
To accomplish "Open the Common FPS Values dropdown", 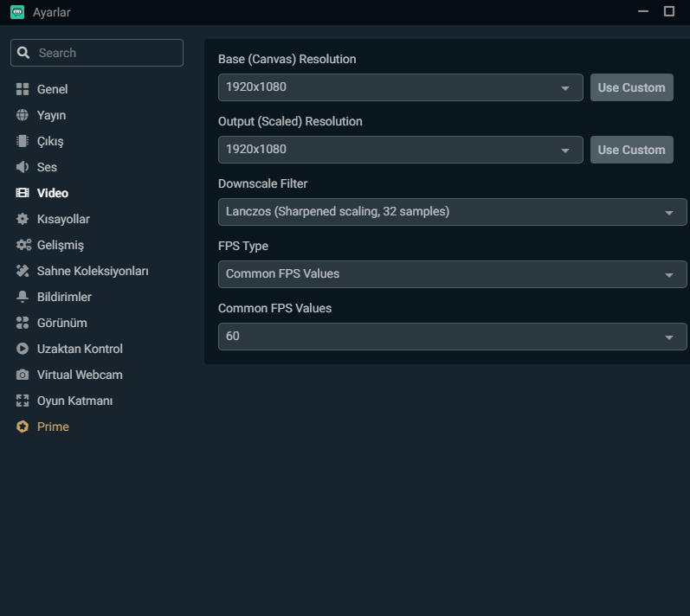I will click(452, 337).
